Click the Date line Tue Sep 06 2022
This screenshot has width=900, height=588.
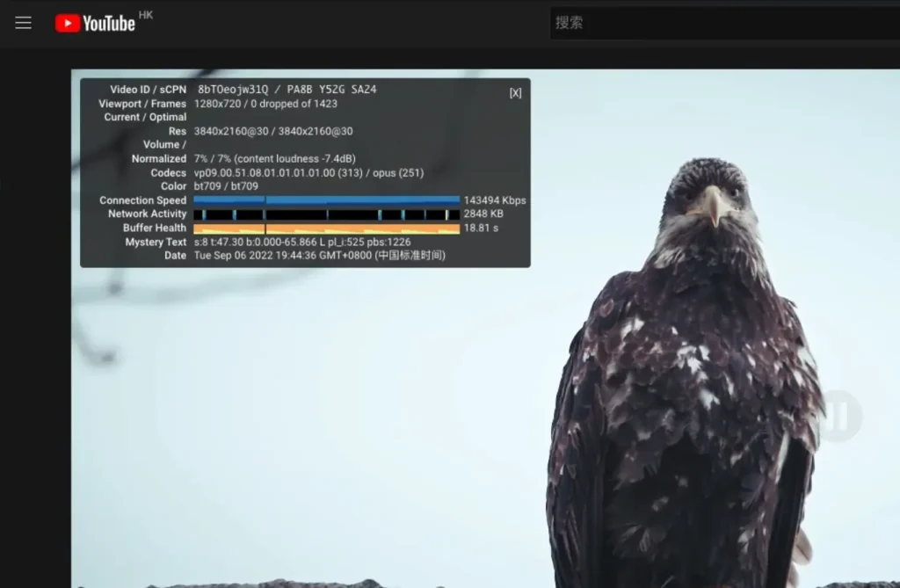tap(320, 256)
